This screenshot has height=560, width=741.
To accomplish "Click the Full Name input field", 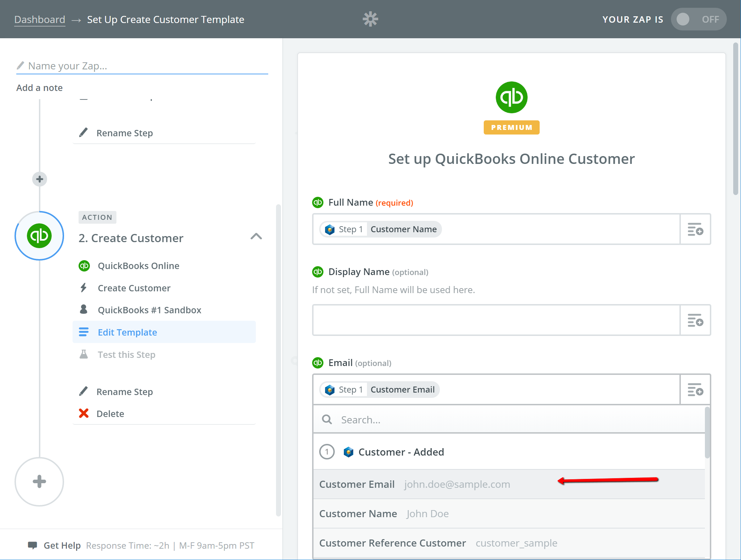I will (x=496, y=229).
